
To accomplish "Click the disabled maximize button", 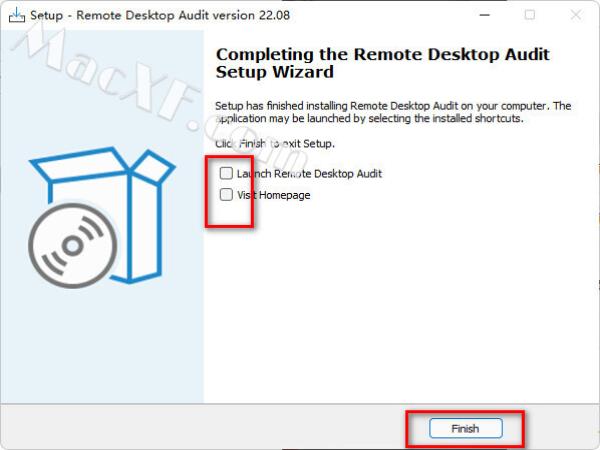I will tap(530, 15).
